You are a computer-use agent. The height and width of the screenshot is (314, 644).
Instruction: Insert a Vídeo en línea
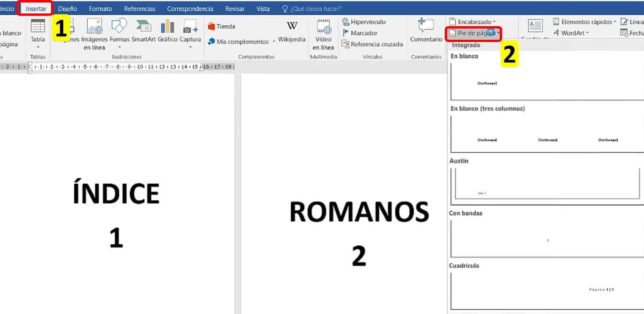[x=323, y=35]
